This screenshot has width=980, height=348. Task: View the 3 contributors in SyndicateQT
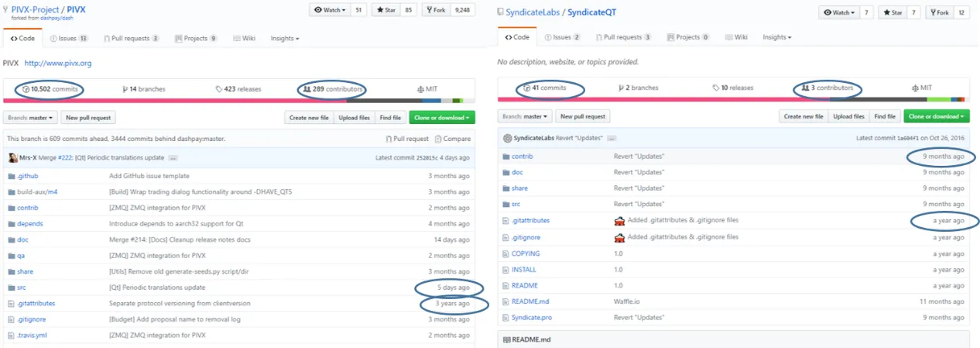(828, 88)
